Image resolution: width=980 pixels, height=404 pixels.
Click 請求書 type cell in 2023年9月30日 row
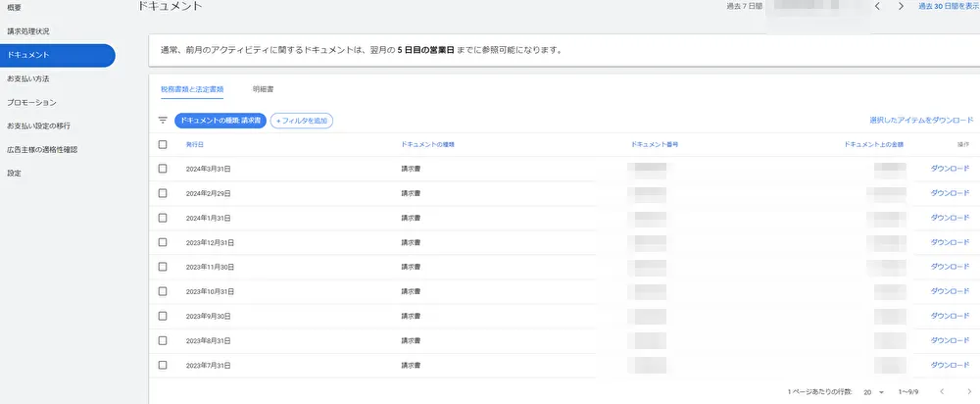tap(411, 316)
